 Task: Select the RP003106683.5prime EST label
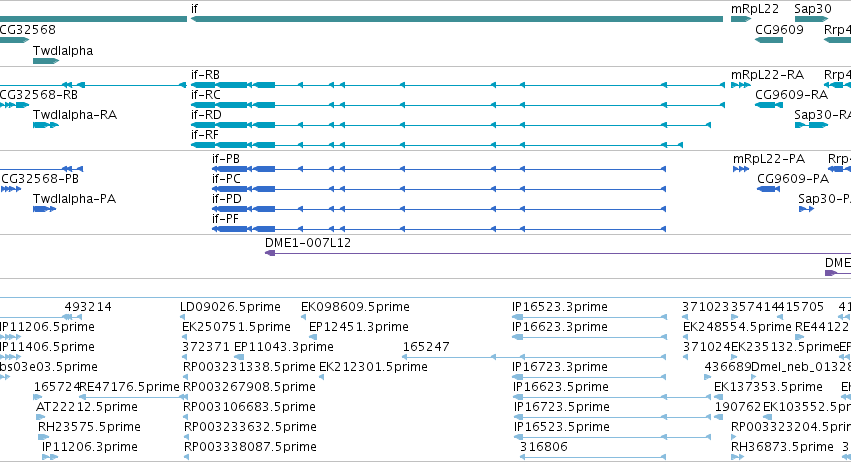[250, 407]
